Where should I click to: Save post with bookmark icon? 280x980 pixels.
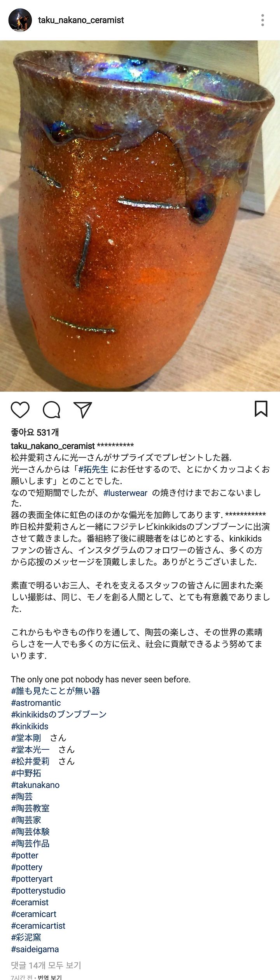(x=261, y=409)
